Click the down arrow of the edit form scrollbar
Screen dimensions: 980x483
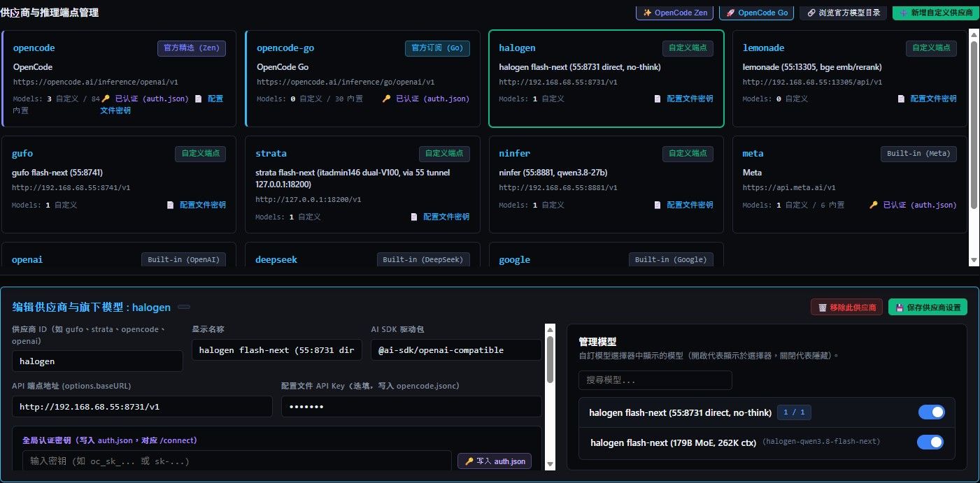550,463
